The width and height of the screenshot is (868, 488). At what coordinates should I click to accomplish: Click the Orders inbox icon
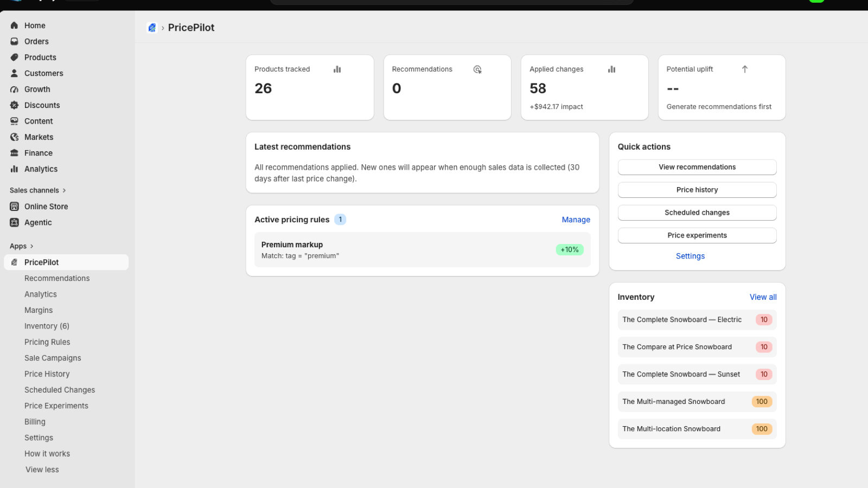(x=14, y=41)
